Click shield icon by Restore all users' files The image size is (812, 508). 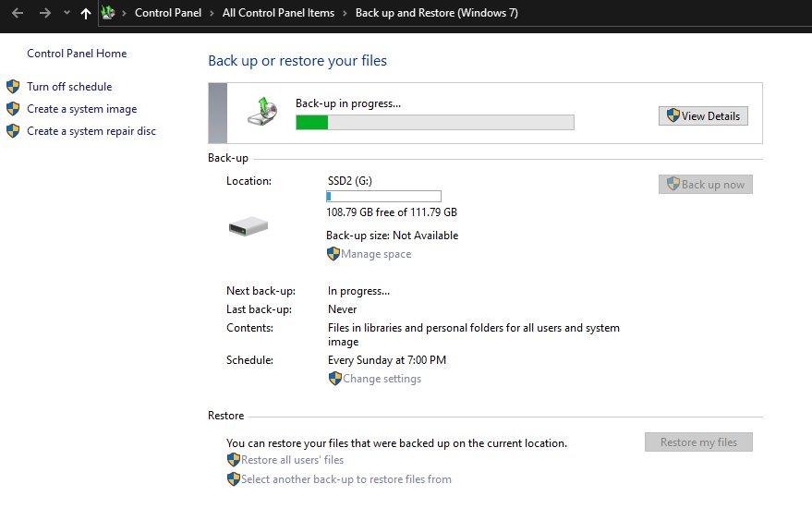(x=234, y=460)
